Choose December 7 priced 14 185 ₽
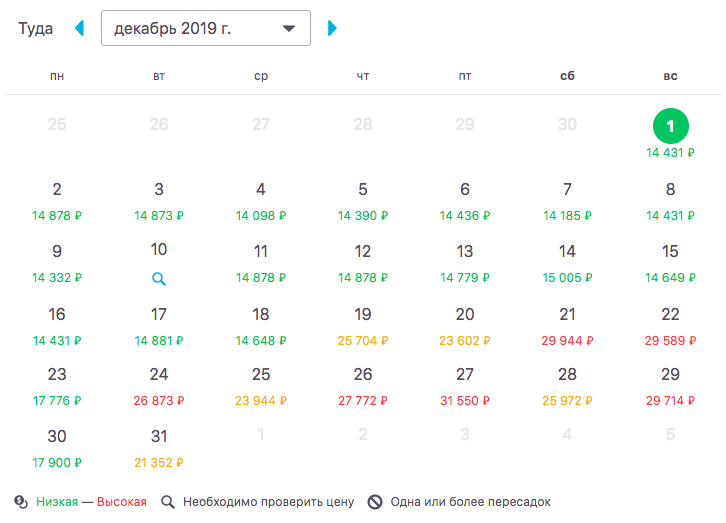The height and width of the screenshot is (523, 726). tap(567, 200)
